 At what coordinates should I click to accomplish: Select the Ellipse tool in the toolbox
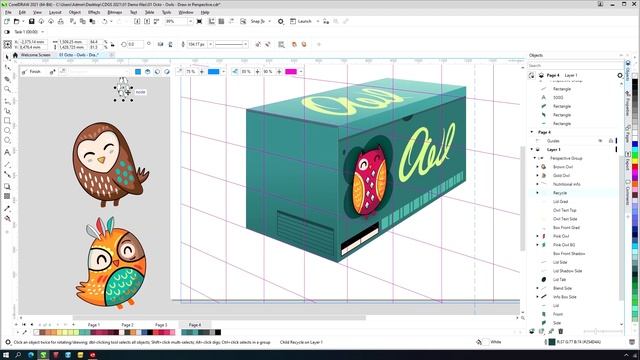pos(7,131)
